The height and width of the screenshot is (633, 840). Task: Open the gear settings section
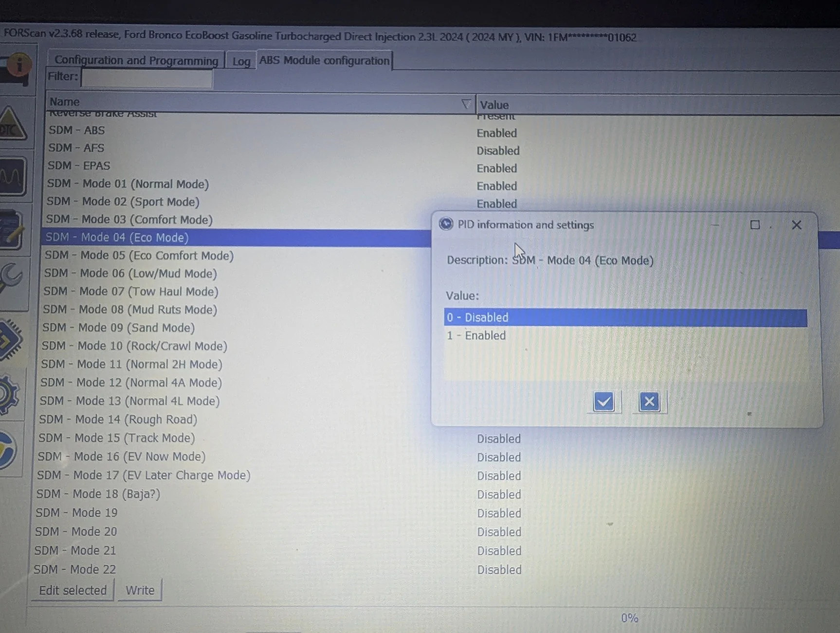[10, 394]
